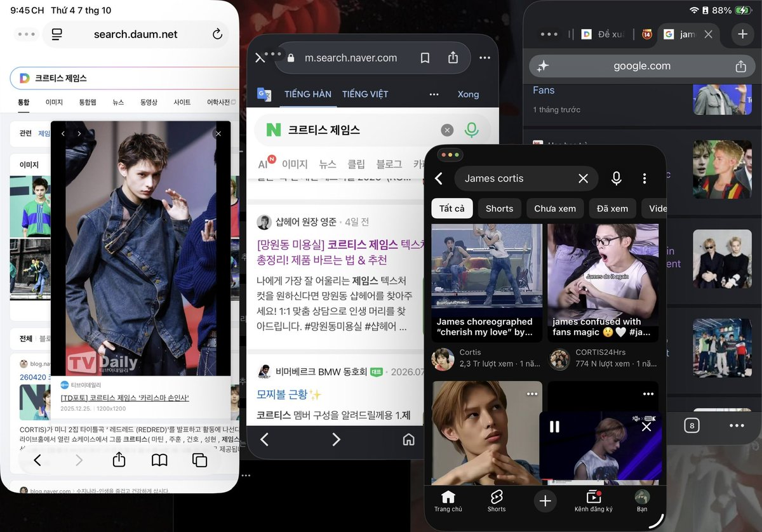
Task: Open more options on left Shorts thumbnail
Action: 531,394
